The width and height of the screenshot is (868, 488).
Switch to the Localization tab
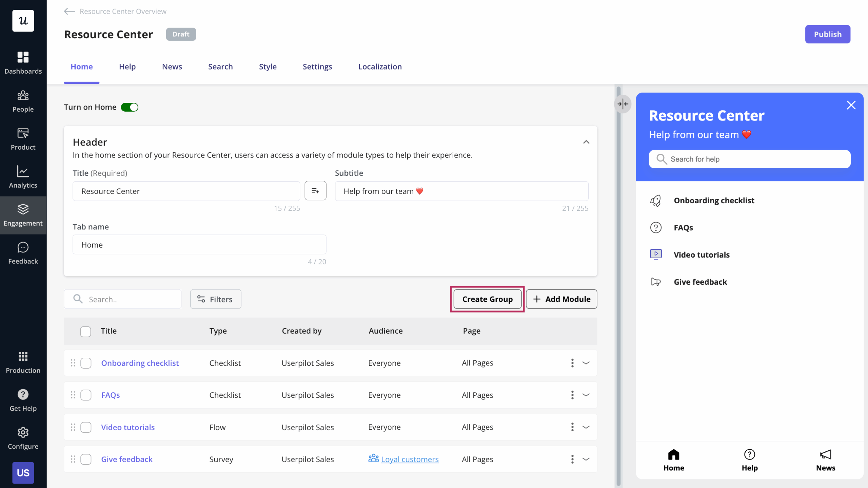380,67
